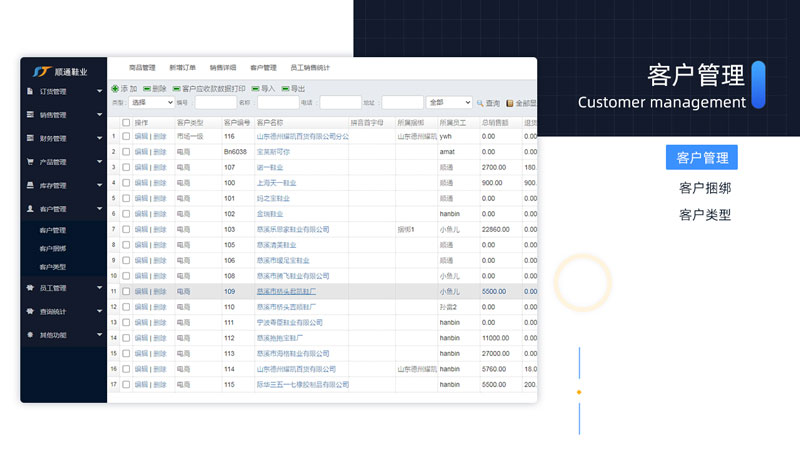Select 客户捆绑 in the sidebar submenu
Image resolution: width=800 pixels, height=450 pixels.
(53, 248)
